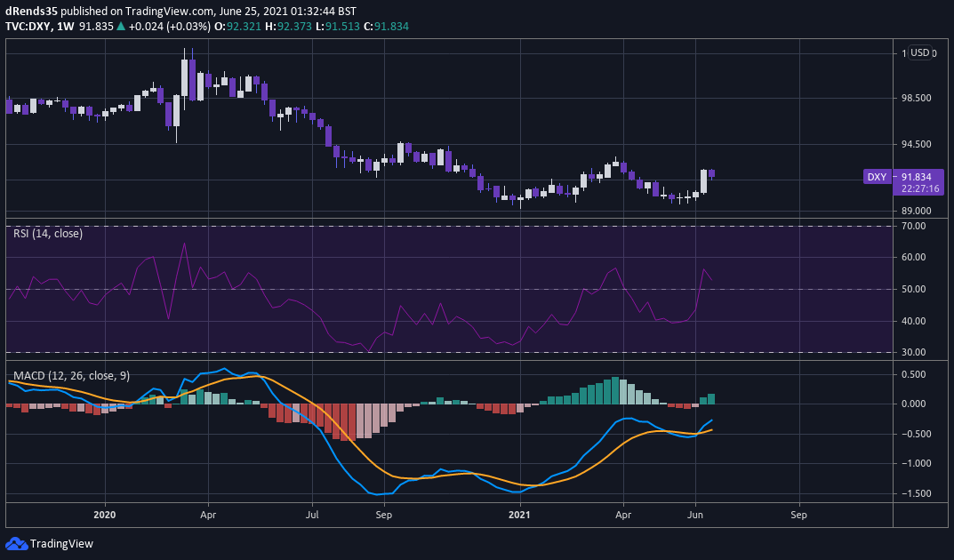Click the TradingView cloud logo icon
This screenshot has height=560, width=954.
point(16,544)
